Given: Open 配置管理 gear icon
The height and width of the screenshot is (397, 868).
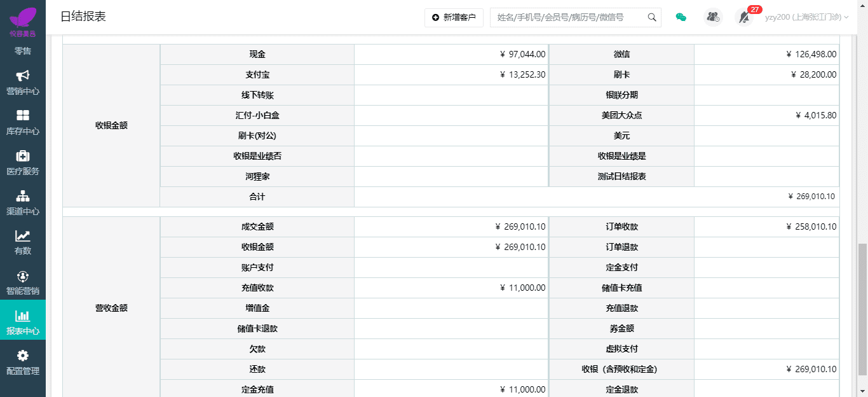Looking at the screenshot, I should click(x=23, y=356).
